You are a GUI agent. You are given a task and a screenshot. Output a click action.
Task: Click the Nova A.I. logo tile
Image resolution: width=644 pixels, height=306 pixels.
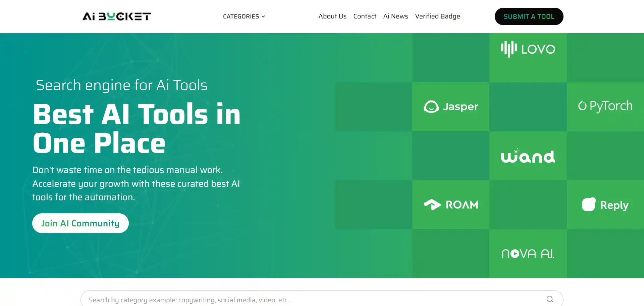(x=528, y=254)
